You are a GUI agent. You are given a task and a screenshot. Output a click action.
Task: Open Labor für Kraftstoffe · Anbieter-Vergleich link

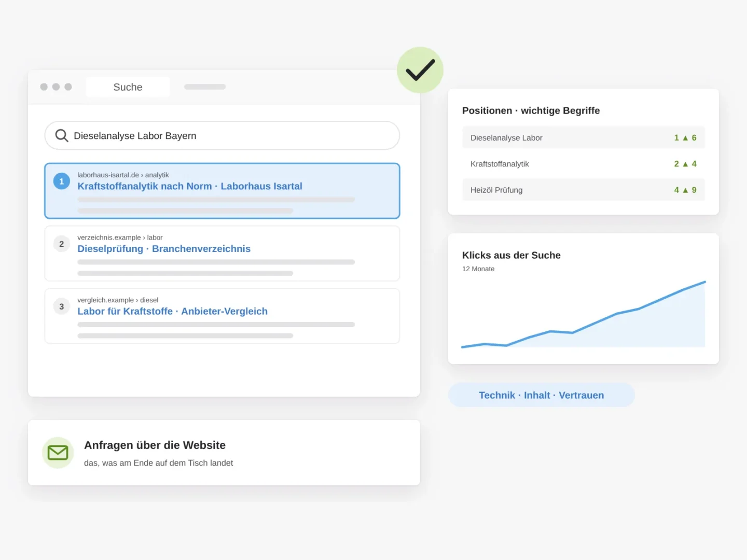(x=173, y=311)
